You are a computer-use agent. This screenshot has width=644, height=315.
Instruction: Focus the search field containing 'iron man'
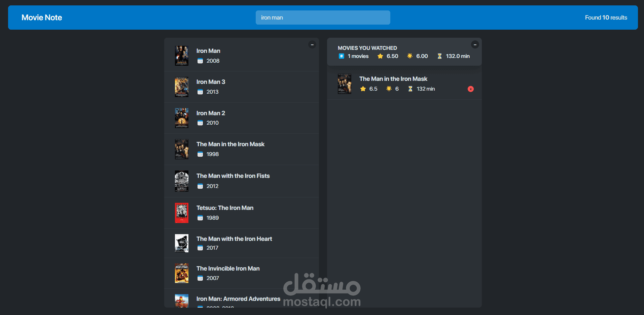coord(323,18)
